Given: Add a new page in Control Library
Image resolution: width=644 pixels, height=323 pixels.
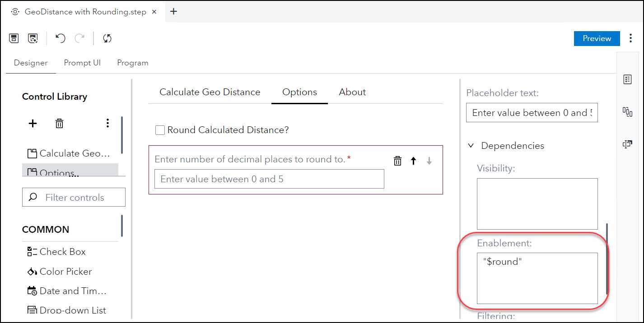Looking at the screenshot, I should (32, 123).
